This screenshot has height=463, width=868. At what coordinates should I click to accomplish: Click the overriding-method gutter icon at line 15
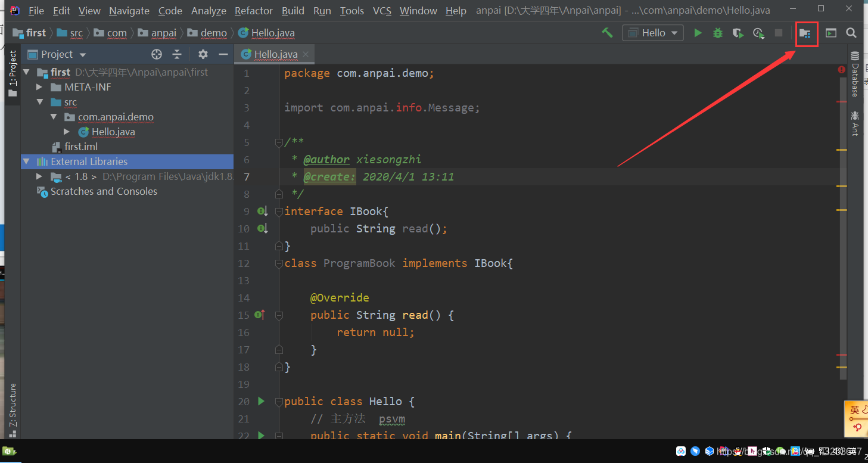click(260, 315)
